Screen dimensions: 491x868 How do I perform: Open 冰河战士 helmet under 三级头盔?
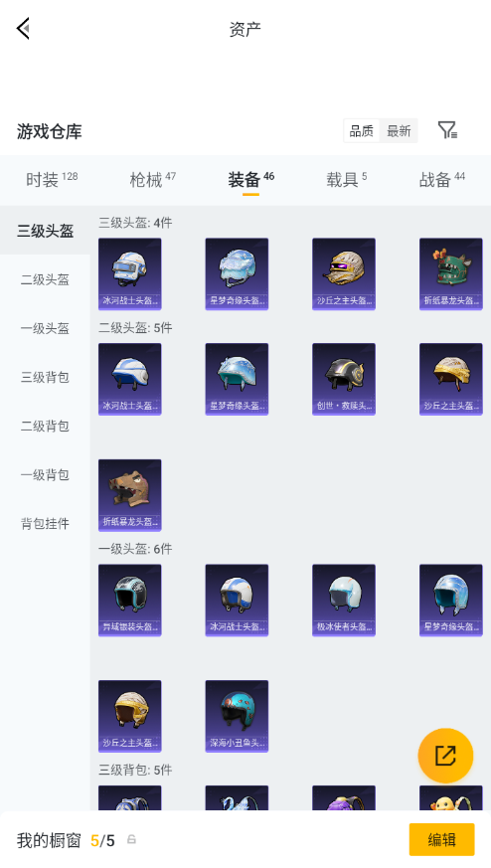click(129, 274)
